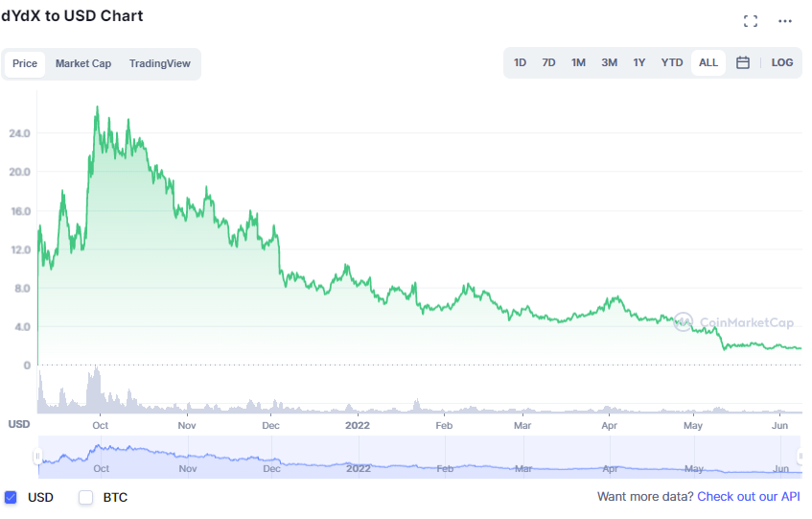This screenshot has height=519, width=812.
Task: Open the fullscreen chart view icon
Action: (x=751, y=21)
